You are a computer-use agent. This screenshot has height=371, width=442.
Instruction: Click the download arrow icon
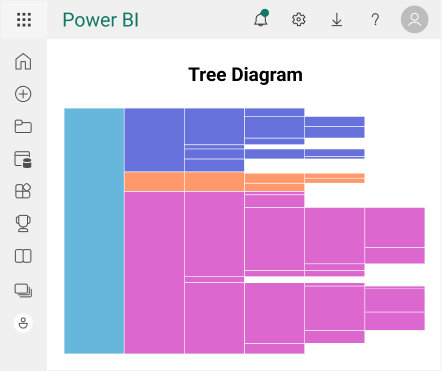(x=337, y=20)
